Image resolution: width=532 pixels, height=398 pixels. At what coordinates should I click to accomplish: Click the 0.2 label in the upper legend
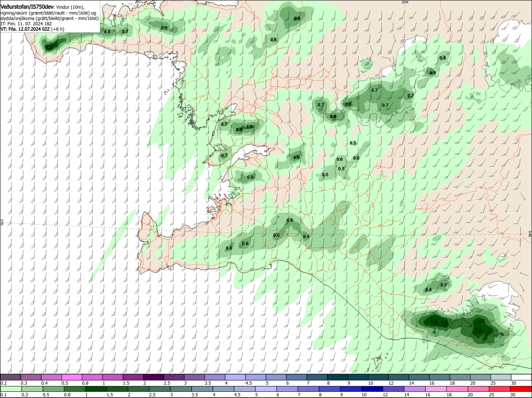[x=3, y=383]
